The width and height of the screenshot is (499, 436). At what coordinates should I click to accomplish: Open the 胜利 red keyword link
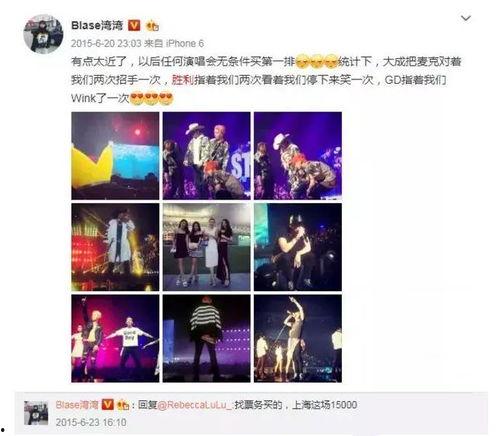(183, 80)
